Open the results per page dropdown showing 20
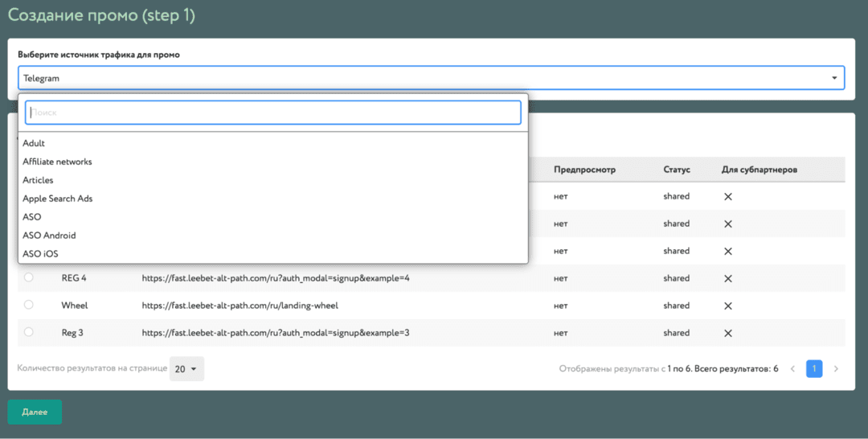 point(186,369)
